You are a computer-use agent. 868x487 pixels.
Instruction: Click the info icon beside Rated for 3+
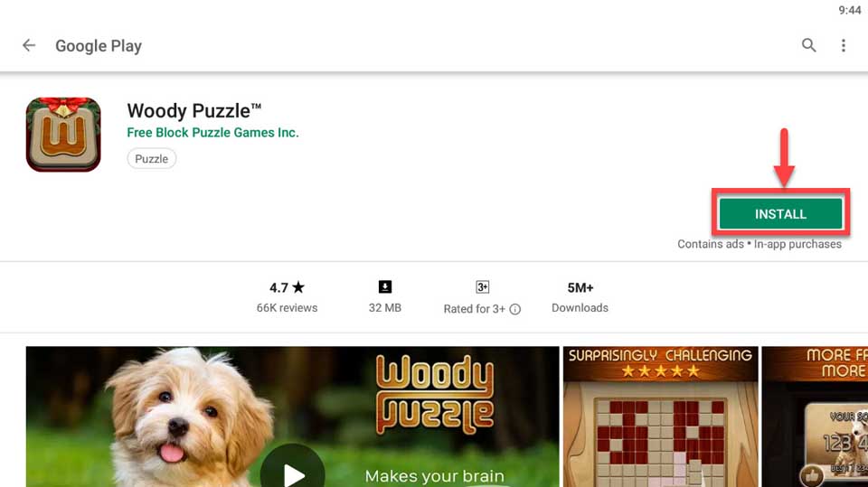[x=514, y=309]
